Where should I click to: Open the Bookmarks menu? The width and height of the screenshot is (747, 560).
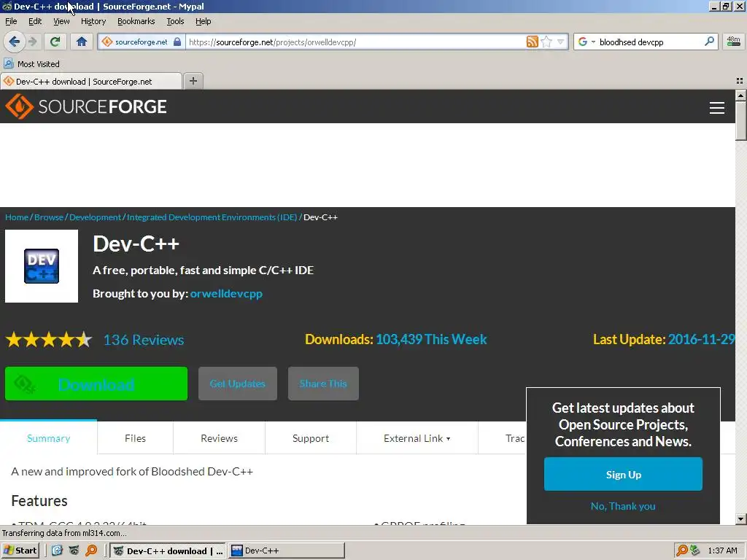click(136, 21)
